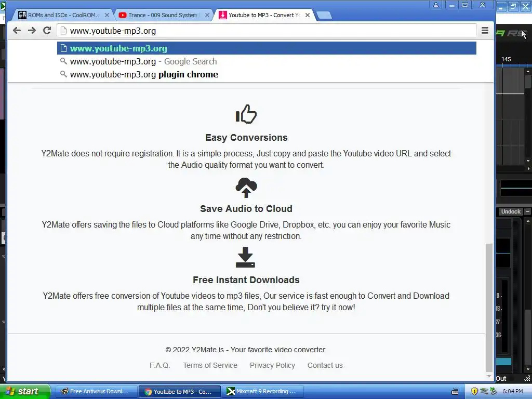Open the F.A.Q. footer link
Viewport: 532px width, 399px height.
[160, 365]
